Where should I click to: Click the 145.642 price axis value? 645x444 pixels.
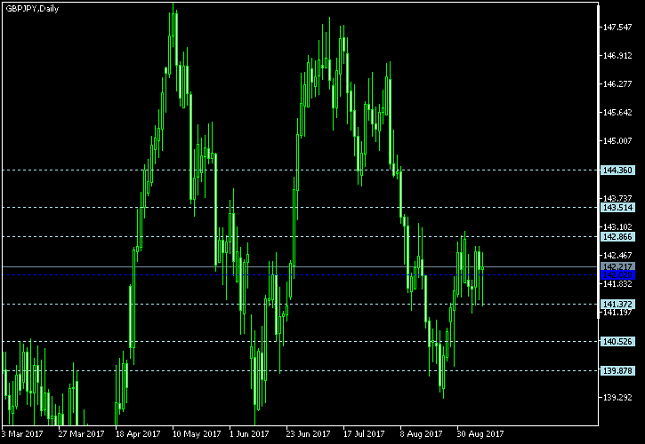pos(617,112)
